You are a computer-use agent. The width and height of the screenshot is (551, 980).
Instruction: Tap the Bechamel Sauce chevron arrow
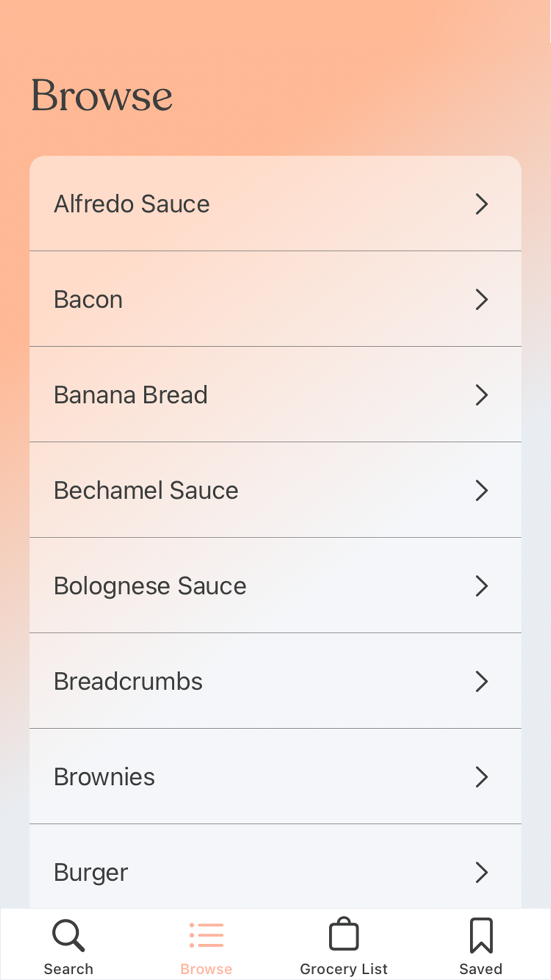(482, 491)
